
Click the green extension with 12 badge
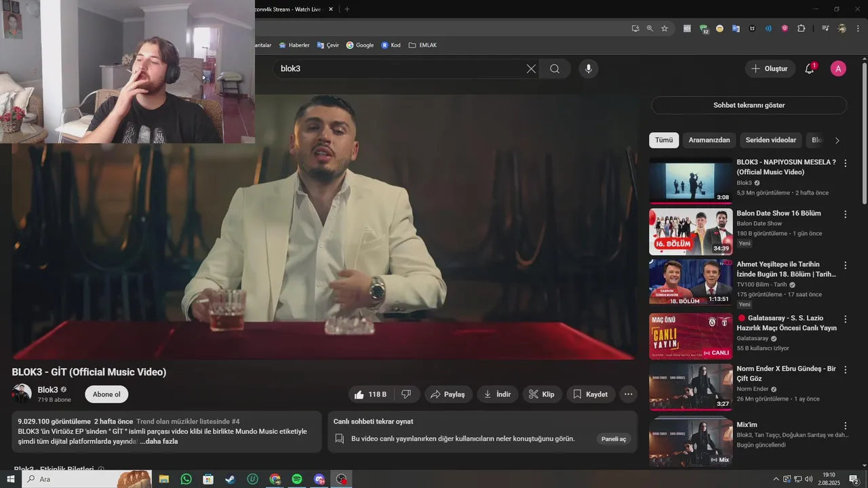704,28
